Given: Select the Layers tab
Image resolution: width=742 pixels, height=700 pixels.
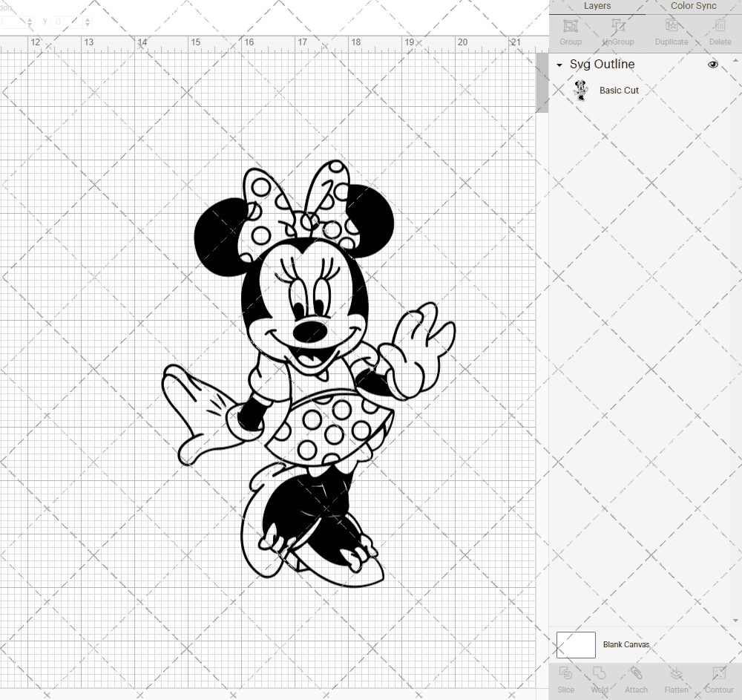Looking at the screenshot, I should (597, 6).
